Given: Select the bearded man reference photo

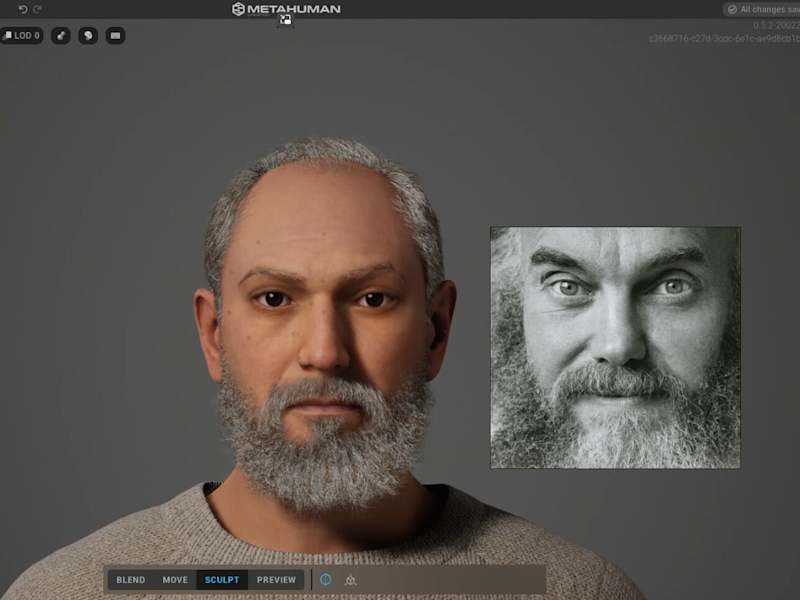Looking at the screenshot, I should click(x=615, y=347).
